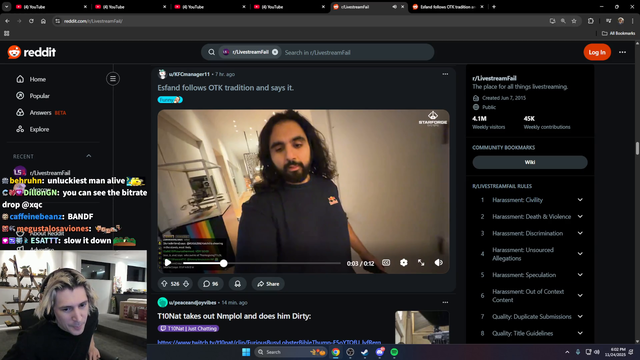The width and height of the screenshot is (640, 360).
Task: Open u/peaceandjoyvibes profile link
Action: point(192,302)
